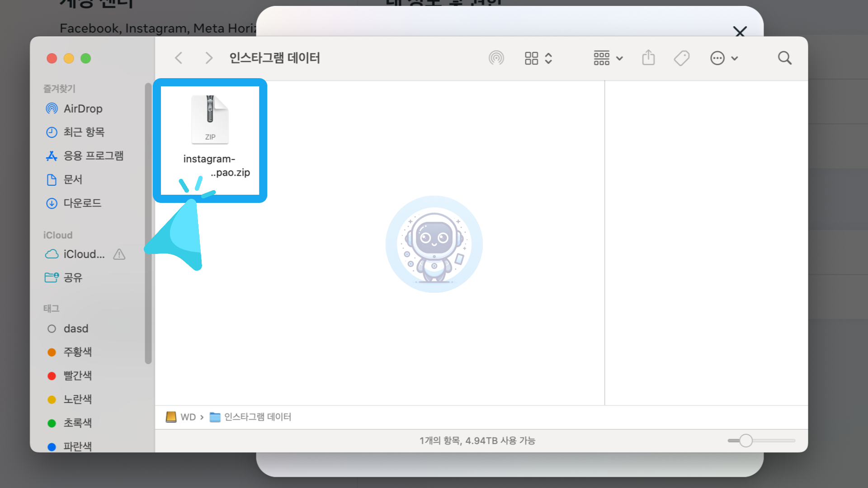Click 인스타그램 데이터 in path bar

257,417
